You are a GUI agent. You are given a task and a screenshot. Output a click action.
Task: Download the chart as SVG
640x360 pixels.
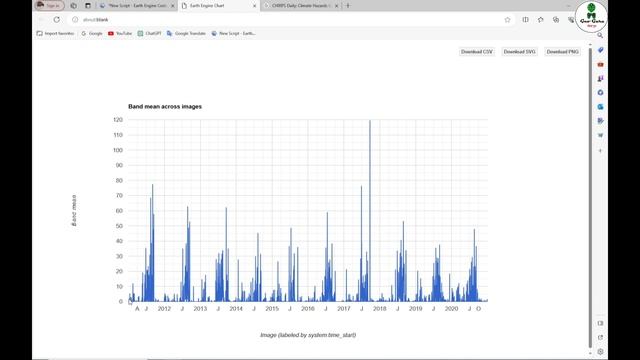519,52
